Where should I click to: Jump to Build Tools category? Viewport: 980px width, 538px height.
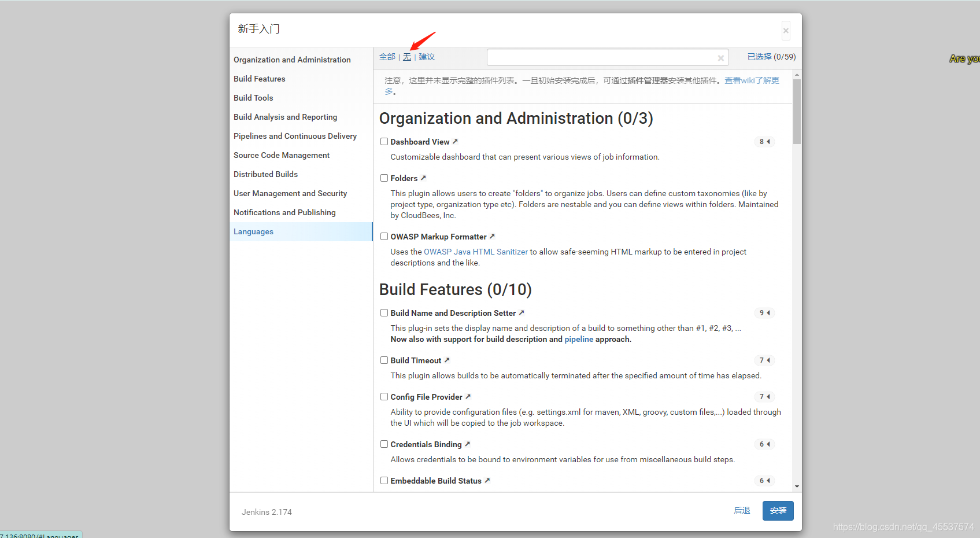(301, 98)
